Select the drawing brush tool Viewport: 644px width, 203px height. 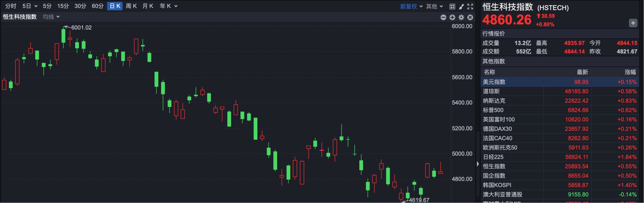(461, 6)
